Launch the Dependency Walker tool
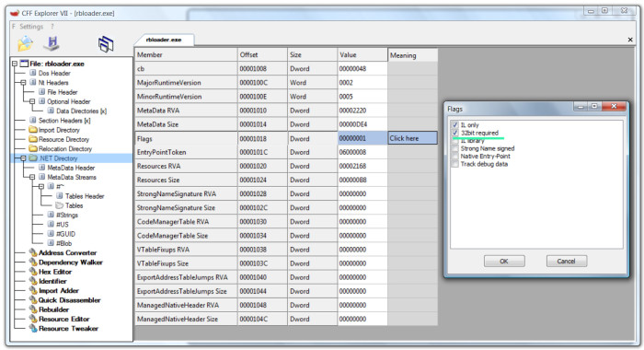Viewport: 644px width, 350px height. [x=70, y=262]
